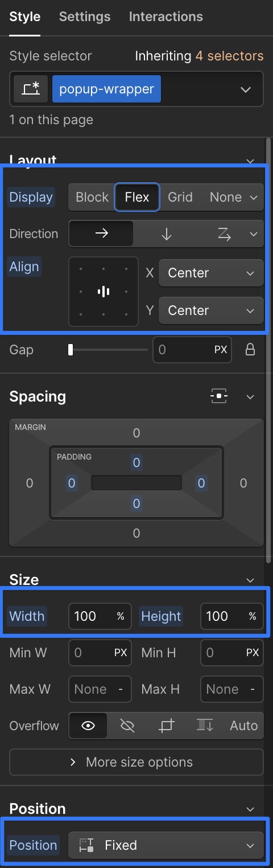Select Block display option
273x868 pixels.
(x=92, y=197)
